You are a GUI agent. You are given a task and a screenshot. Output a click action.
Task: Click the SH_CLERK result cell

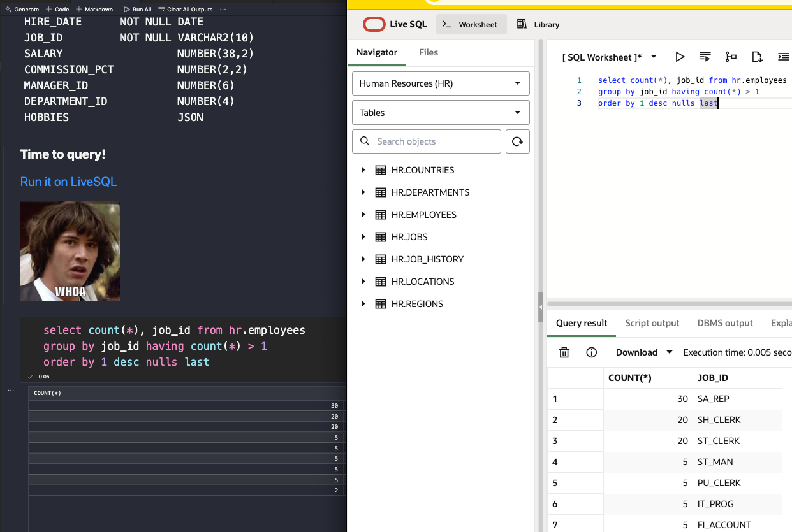pyautogui.click(x=737, y=420)
